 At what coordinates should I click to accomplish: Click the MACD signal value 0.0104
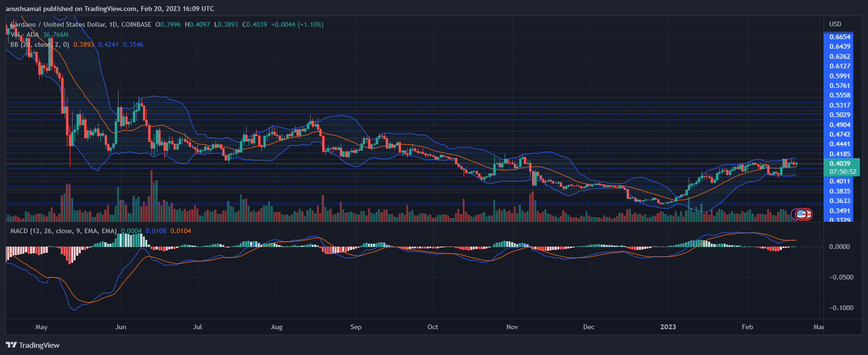181,231
